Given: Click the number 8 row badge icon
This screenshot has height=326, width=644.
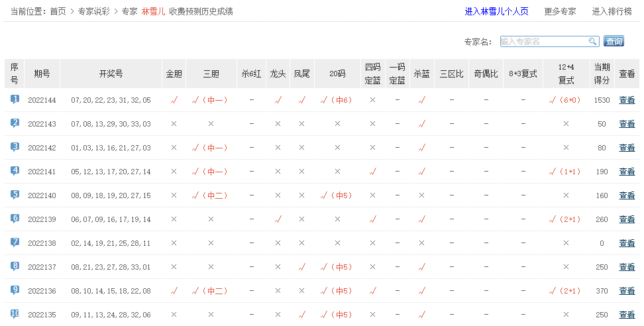Looking at the screenshot, I should [15, 266].
